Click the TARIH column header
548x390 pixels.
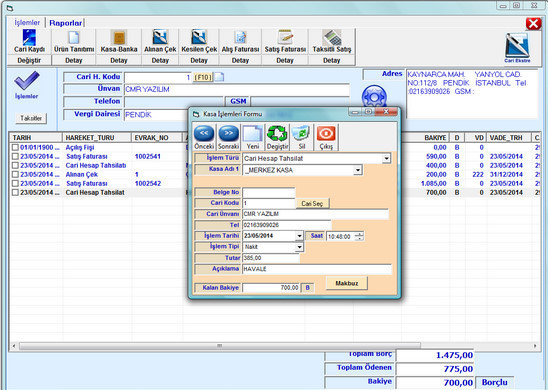tap(36, 138)
